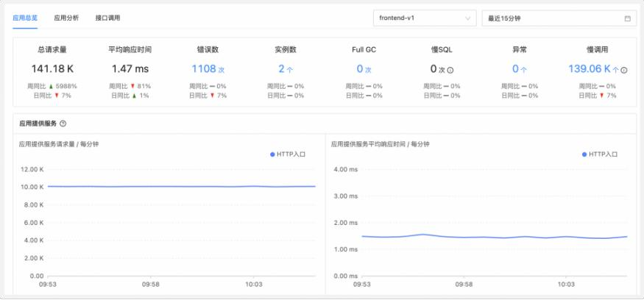Screen dimensions: 644x300
Task: Click the info icon beside 慢SQL count
Action: tap(450, 71)
